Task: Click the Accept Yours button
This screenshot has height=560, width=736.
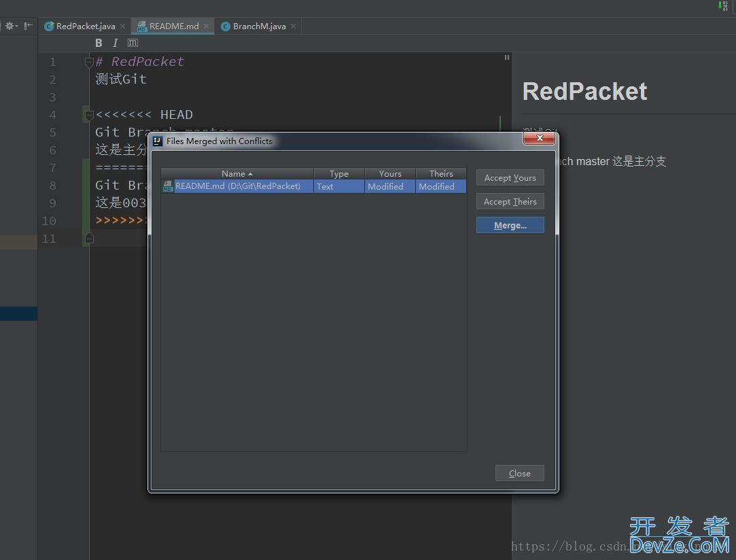Action: (510, 178)
